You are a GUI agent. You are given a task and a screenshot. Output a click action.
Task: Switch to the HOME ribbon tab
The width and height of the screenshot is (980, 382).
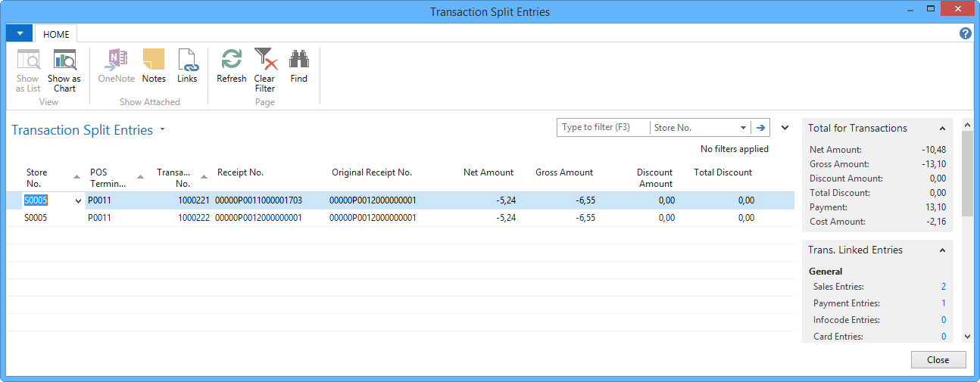click(56, 34)
